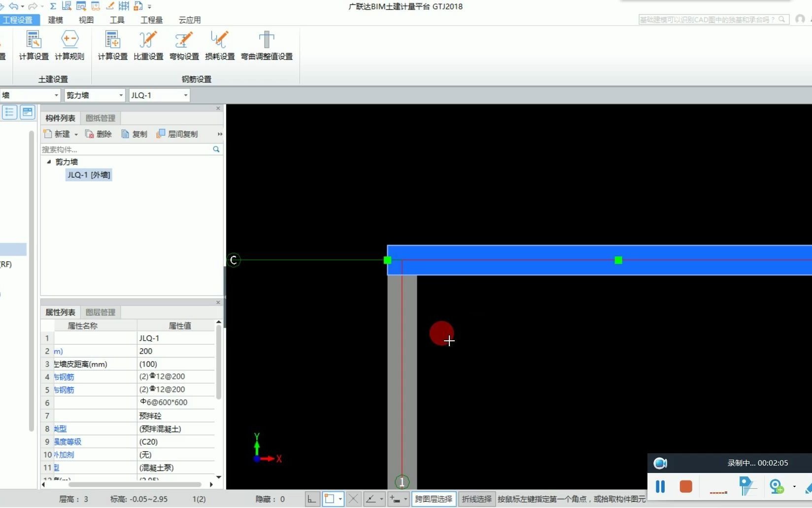Toggle the orthogonal mode icon in status bar
The width and height of the screenshot is (812, 508).
pyautogui.click(x=312, y=499)
